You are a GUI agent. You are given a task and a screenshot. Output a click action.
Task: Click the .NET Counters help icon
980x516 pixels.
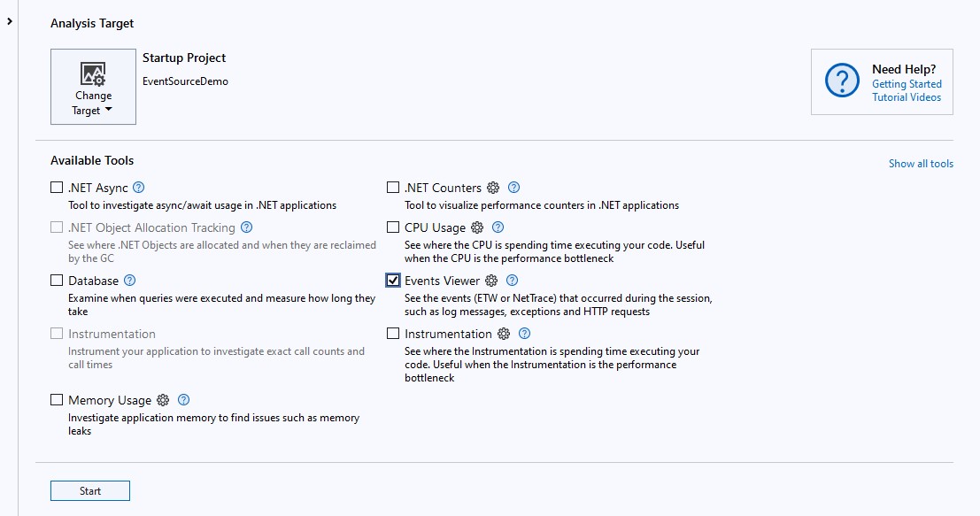pos(515,188)
